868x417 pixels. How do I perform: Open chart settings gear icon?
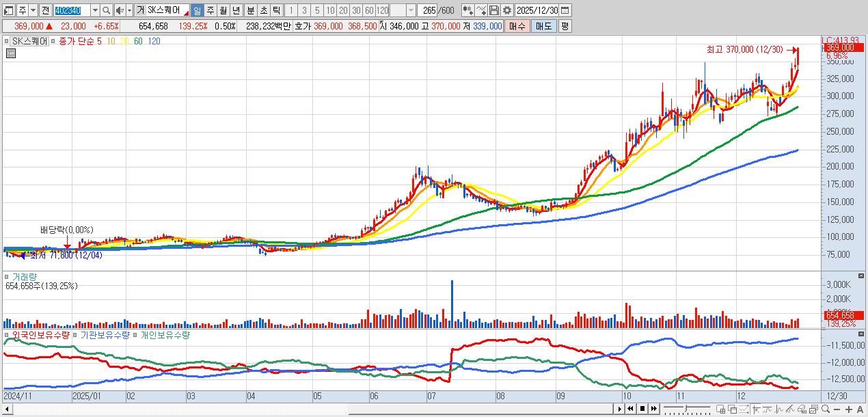click(x=507, y=10)
